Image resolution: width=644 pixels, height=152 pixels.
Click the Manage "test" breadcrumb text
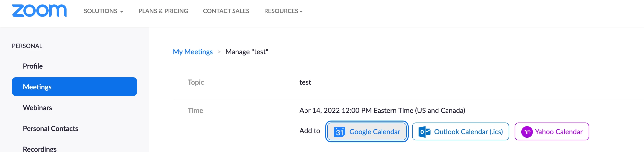point(247,52)
